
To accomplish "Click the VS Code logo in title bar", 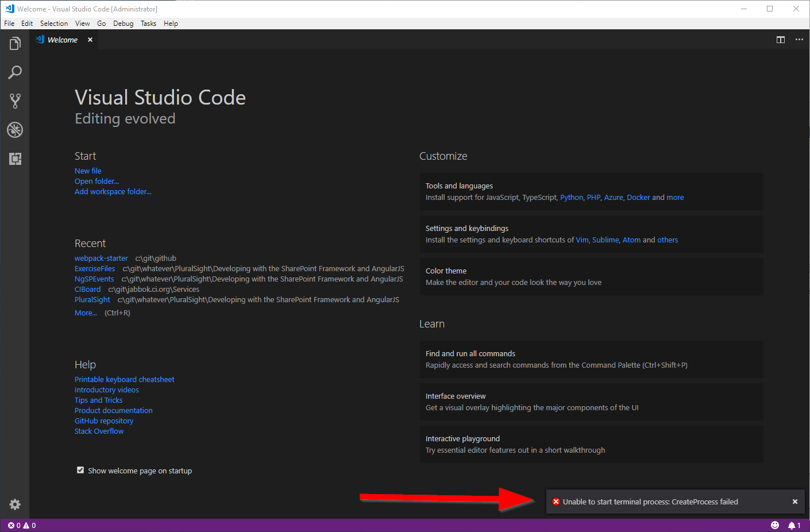I will click(9, 9).
